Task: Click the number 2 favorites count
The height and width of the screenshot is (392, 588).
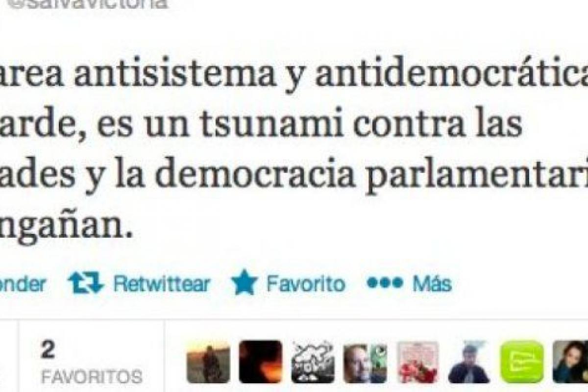Action: (48, 351)
